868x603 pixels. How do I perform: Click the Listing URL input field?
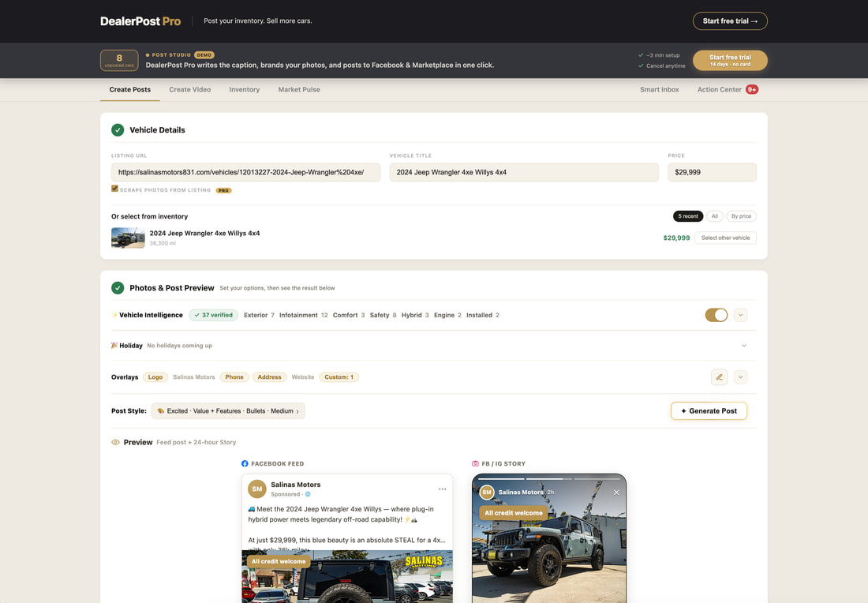click(245, 172)
